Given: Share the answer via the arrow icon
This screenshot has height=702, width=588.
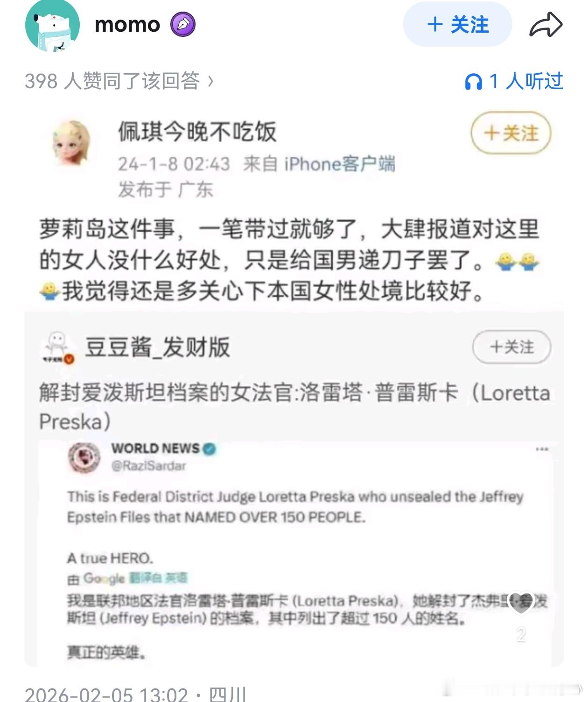Looking at the screenshot, I should click(546, 25).
